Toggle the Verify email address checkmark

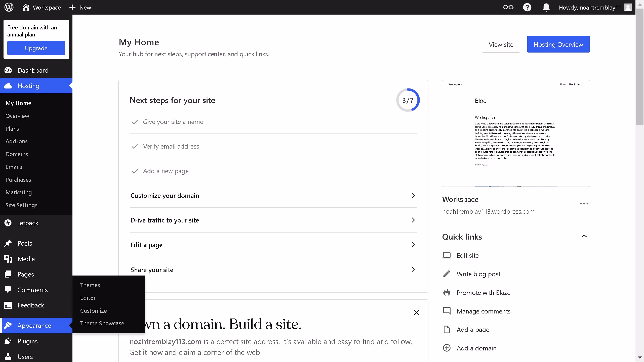pos(135,147)
